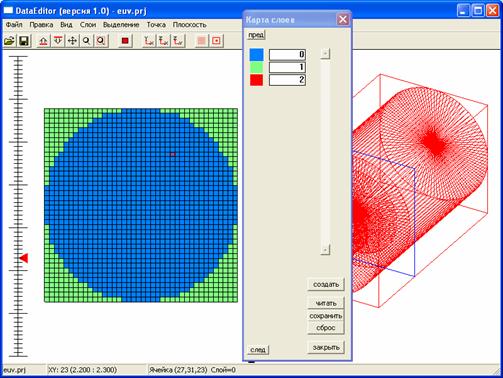
Task: Click the след button
Action: point(258,349)
